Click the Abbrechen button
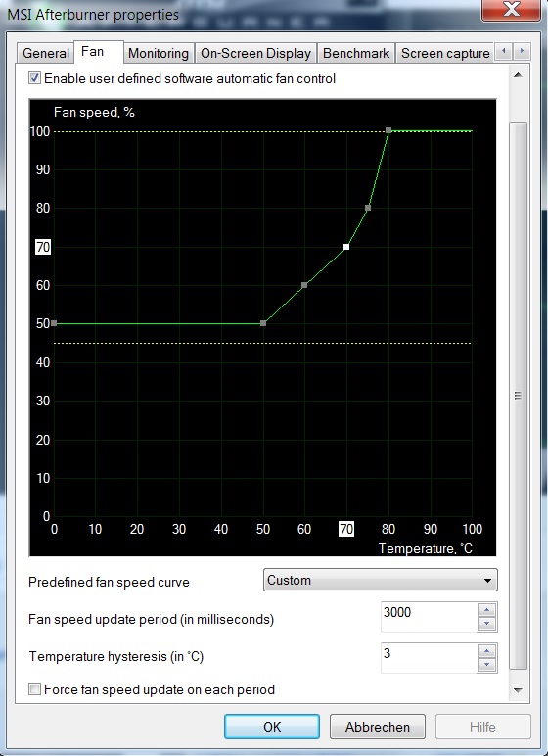548x756 pixels. click(378, 727)
